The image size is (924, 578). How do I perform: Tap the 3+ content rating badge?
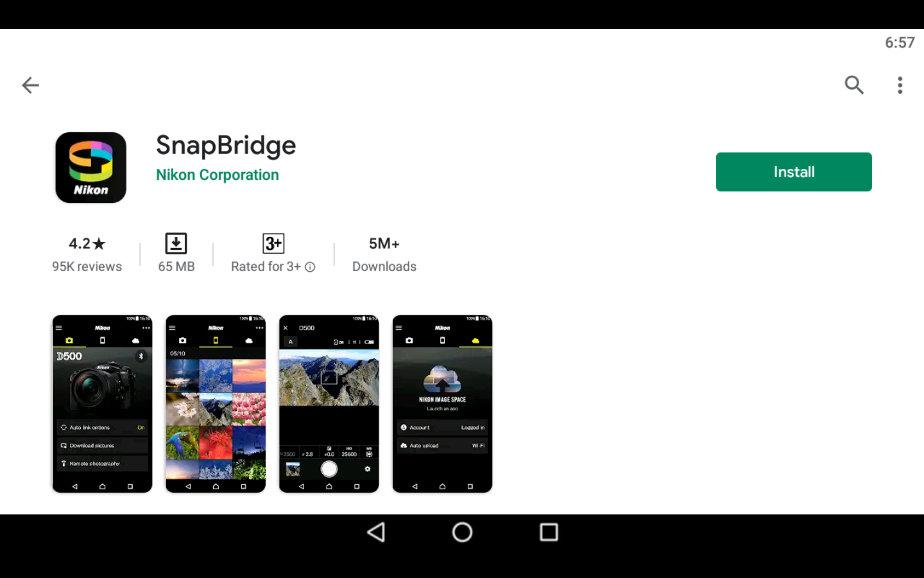[x=273, y=243]
